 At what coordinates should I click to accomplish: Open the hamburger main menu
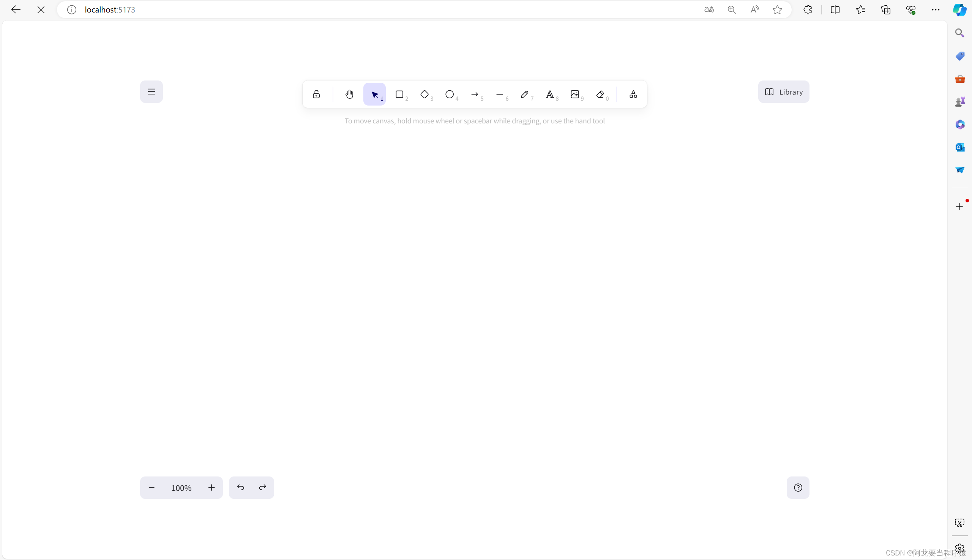point(151,91)
